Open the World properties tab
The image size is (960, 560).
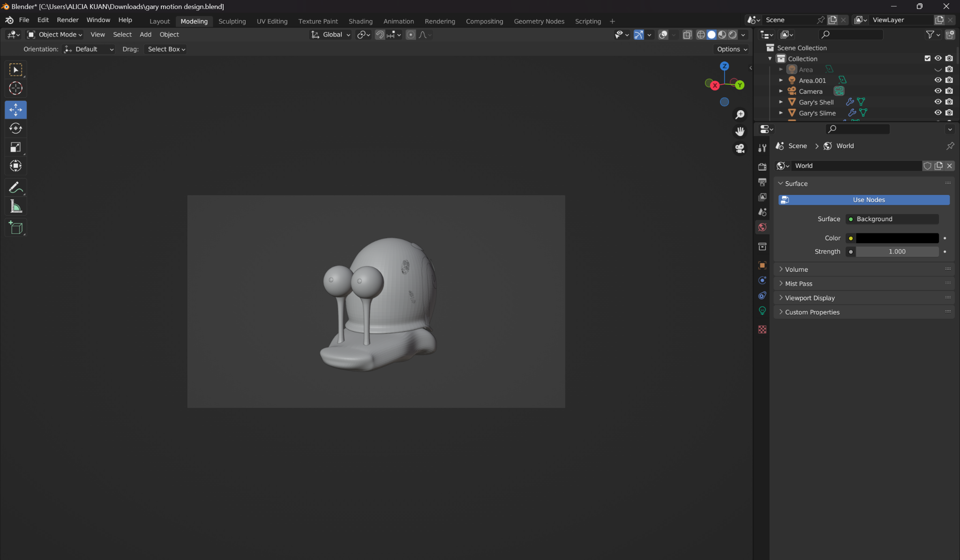click(x=762, y=227)
